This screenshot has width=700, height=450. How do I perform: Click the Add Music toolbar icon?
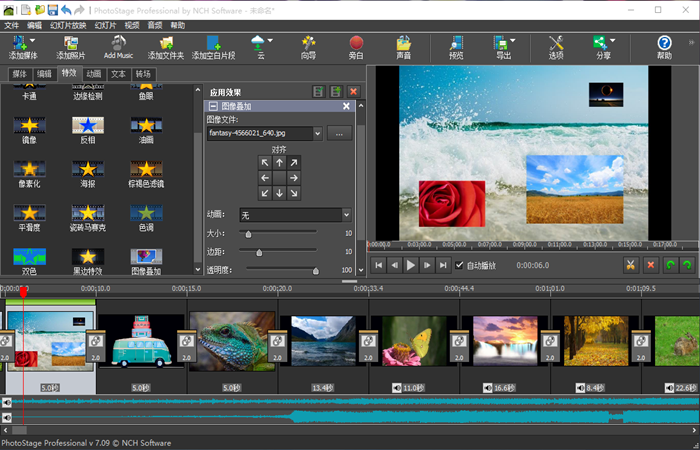pyautogui.click(x=118, y=44)
